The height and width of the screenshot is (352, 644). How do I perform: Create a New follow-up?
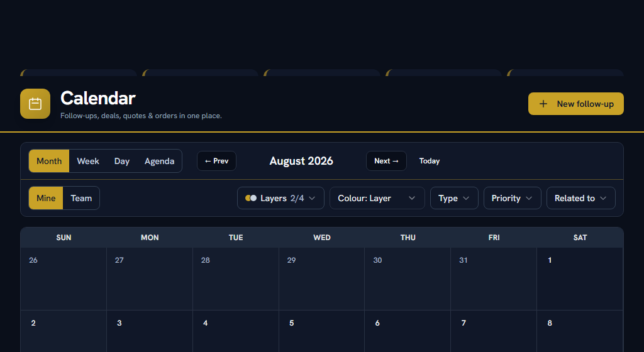576,104
